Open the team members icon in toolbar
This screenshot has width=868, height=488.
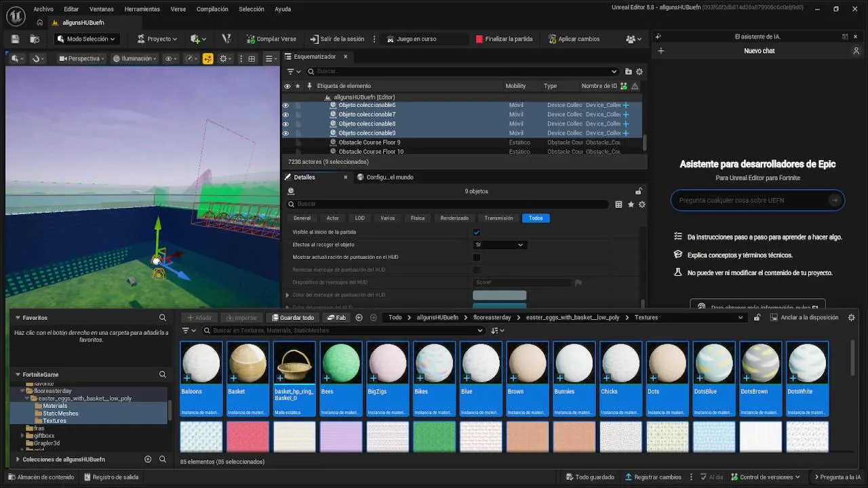(634, 39)
